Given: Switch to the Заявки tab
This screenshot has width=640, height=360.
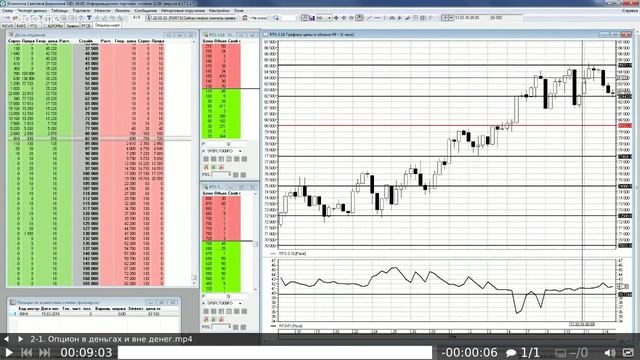Looking at the screenshot, I should tap(72, 25).
